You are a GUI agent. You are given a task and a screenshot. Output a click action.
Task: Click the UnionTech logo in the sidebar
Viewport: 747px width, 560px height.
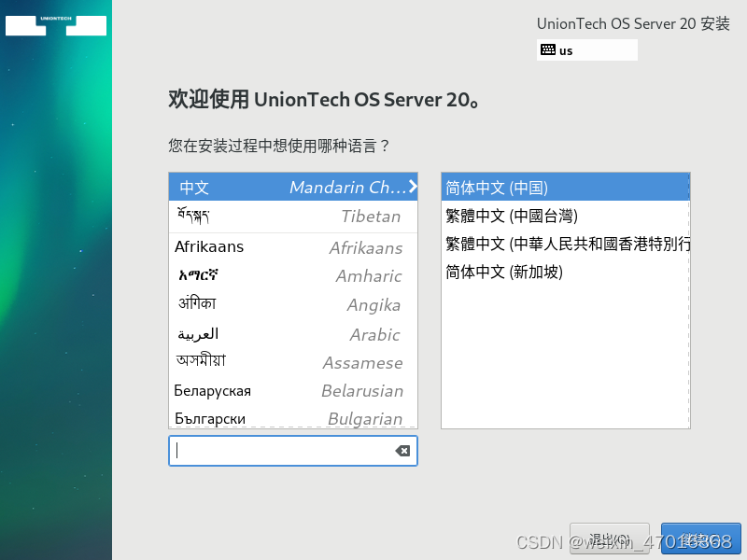click(56, 25)
